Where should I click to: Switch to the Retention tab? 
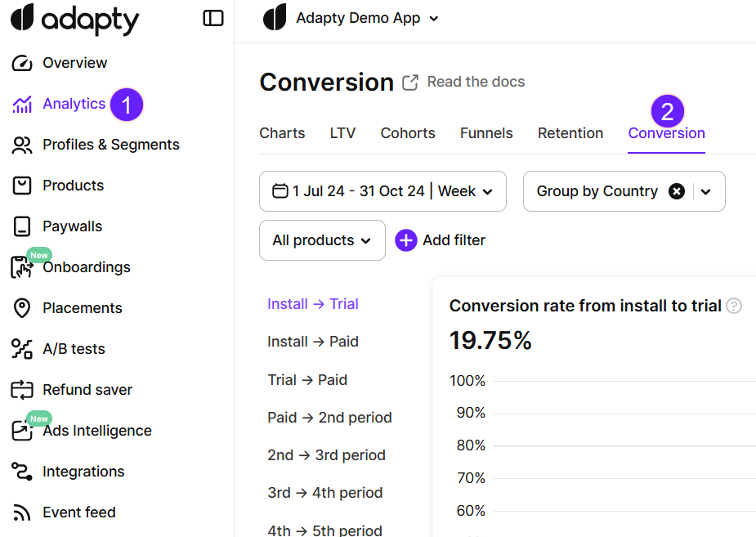pyautogui.click(x=570, y=133)
